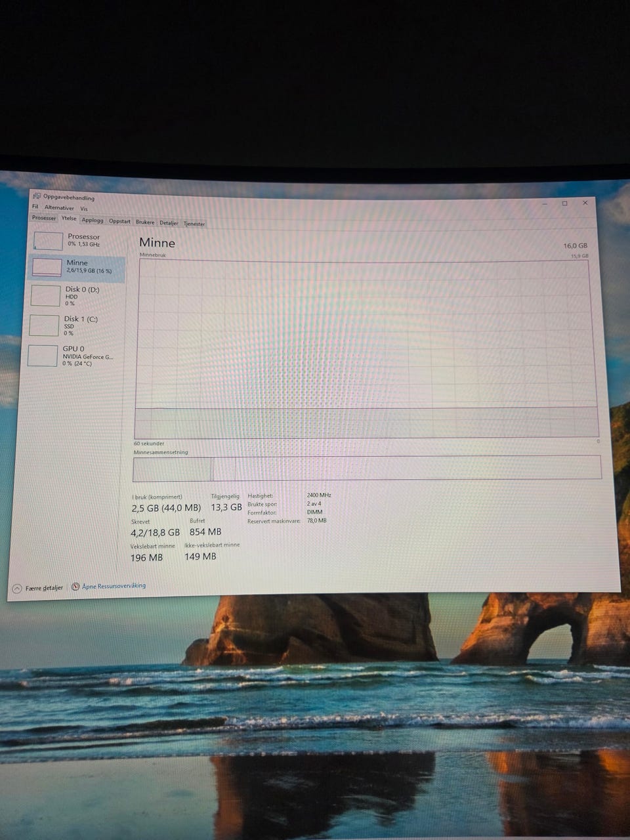Maximize the Oppgavebehandling window
This screenshot has height=840, width=630.
564,203
